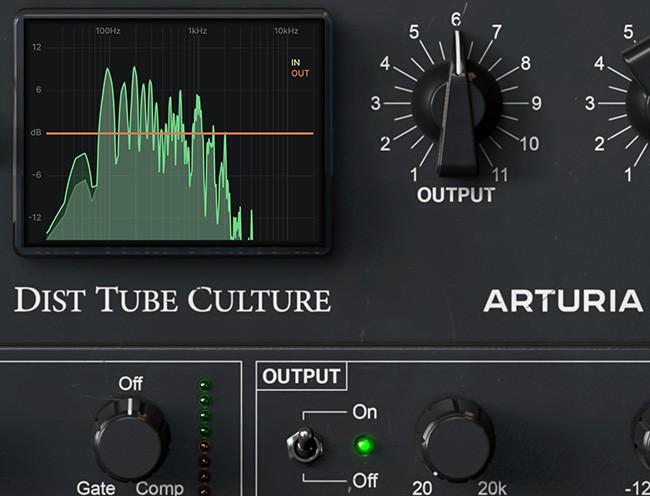This screenshot has height=496, width=650.
Task: Click the Comp label under dynamics knob
Action: tap(160, 489)
